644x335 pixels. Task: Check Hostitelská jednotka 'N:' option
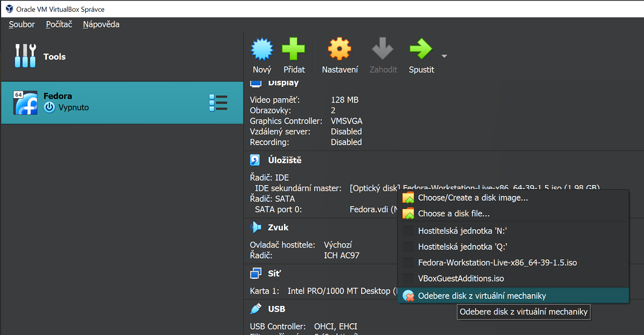513,231
